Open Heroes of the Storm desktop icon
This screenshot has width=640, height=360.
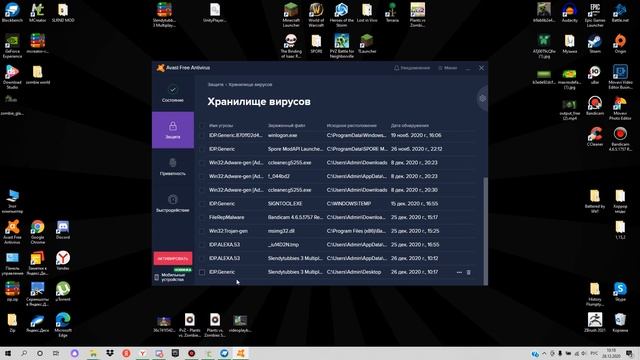point(341,15)
